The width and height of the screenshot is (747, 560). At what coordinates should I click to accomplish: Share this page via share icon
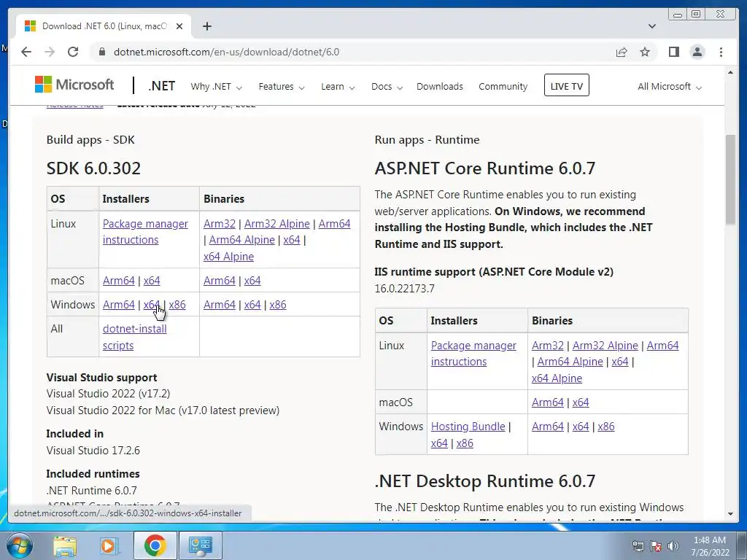[622, 52]
